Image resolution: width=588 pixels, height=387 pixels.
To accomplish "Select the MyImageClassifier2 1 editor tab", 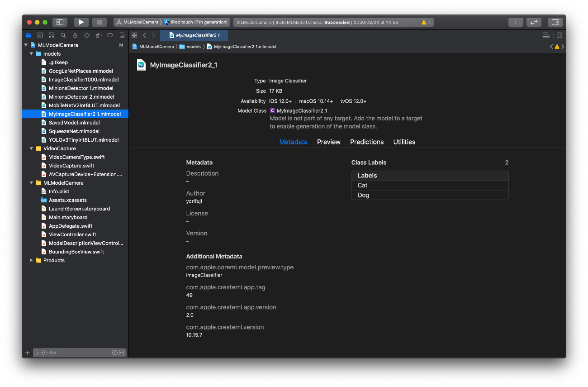I will pyautogui.click(x=194, y=35).
